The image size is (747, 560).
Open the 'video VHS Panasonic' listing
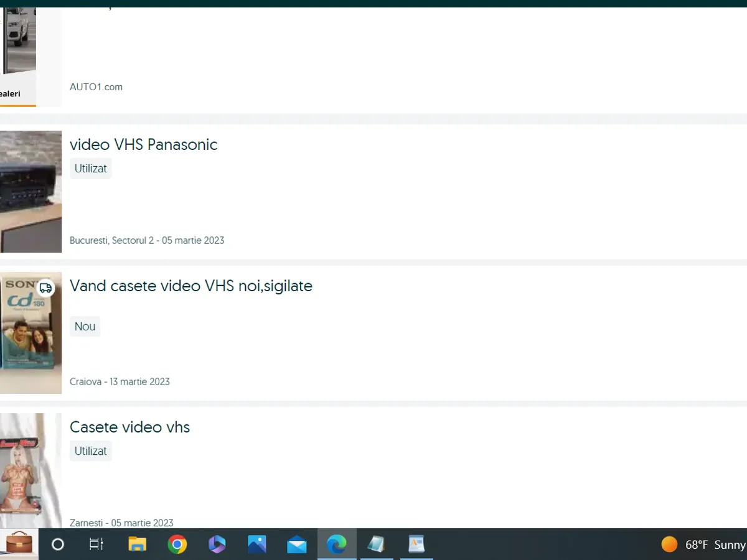(144, 145)
